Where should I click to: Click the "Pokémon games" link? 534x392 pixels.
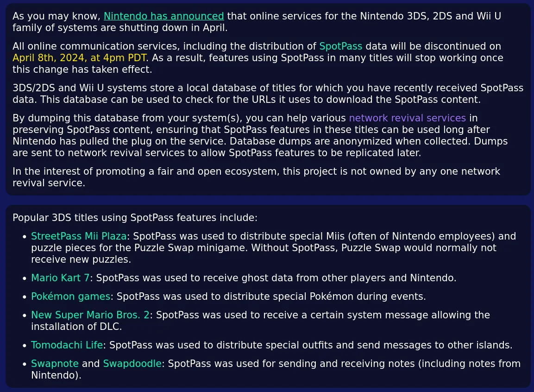pos(70,297)
